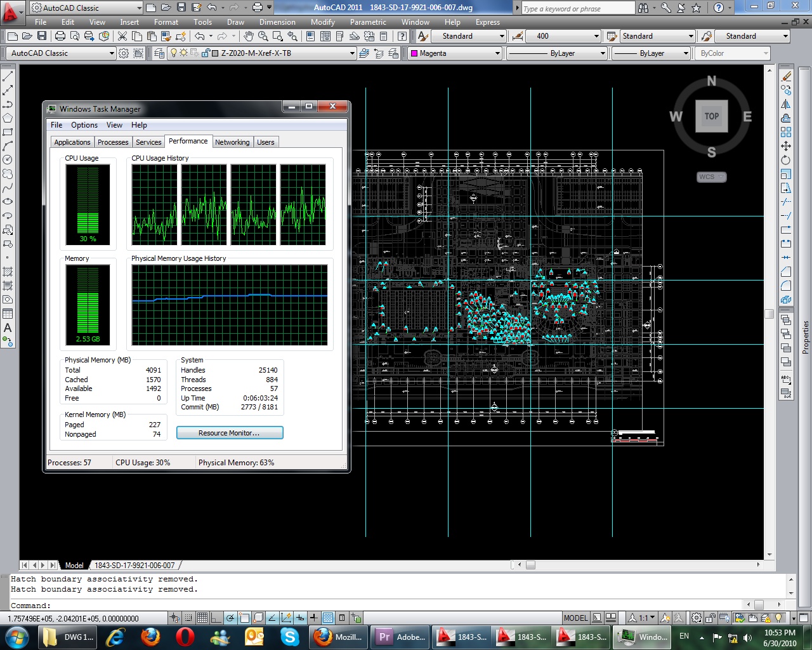
Task: Click the Cut scissors icon
Action: (122, 36)
